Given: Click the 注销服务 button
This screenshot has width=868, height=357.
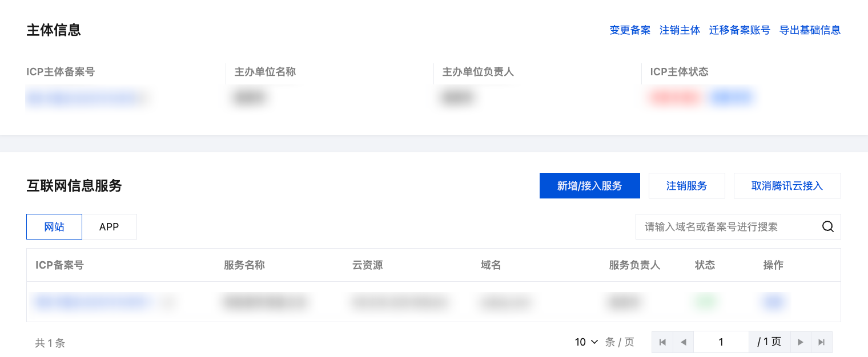Looking at the screenshot, I should tap(686, 186).
